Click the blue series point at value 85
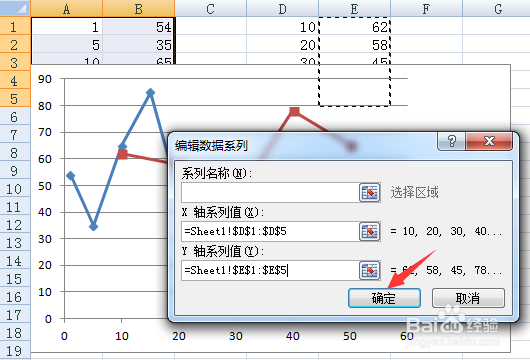Viewport: 530px width, 360px height. 150,92
